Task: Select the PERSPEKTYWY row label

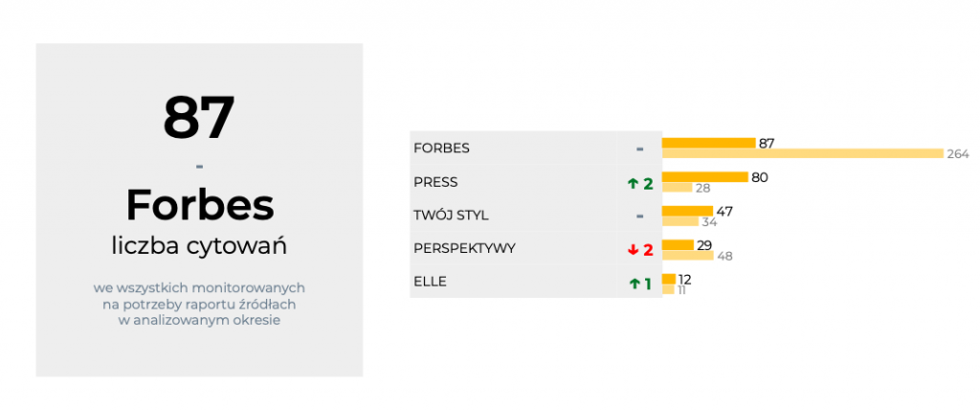Action: click(x=464, y=248)
